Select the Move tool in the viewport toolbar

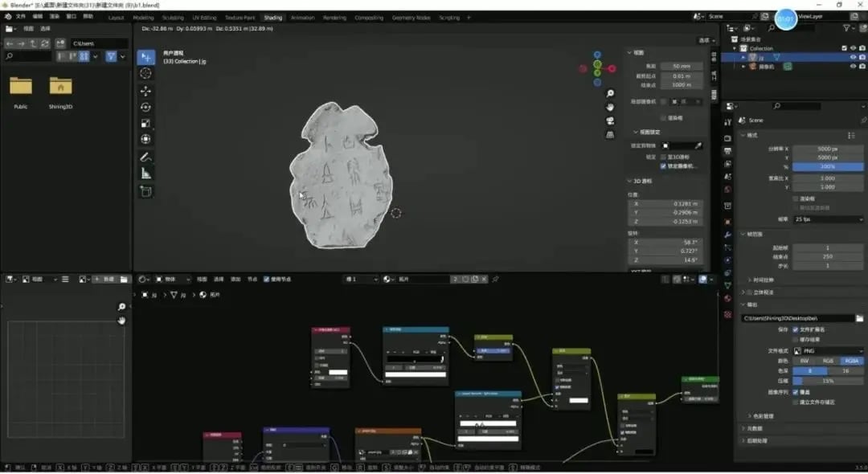145,91
